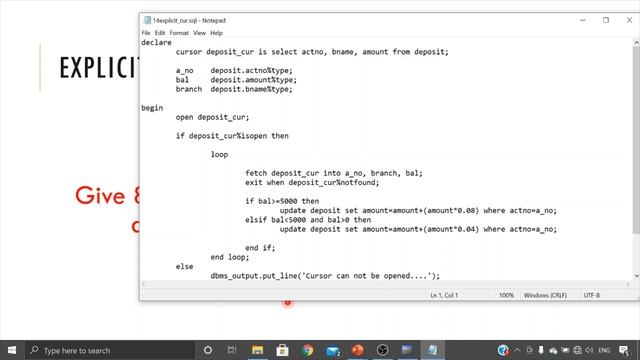Screen dimensions: 640x360
Task: Click the 'deposit.actno%type;' text
Action: (x=251, y=71)
